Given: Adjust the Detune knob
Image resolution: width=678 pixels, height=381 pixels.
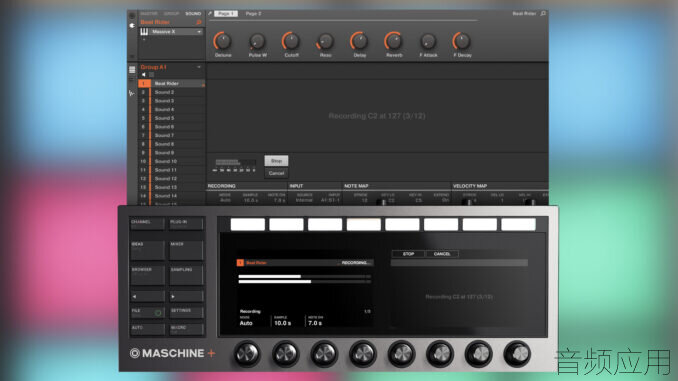Looking at the screenshot, I should pyautogui.click(x=223, y=41).
